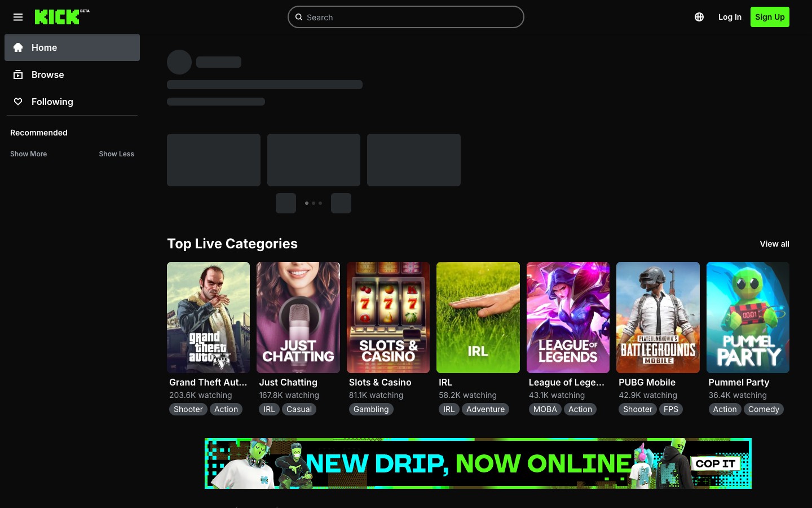This screenshot has height=508, width=812.
Task: Click MOBA tag under League of Legends
Action: (x=545, y=409)
